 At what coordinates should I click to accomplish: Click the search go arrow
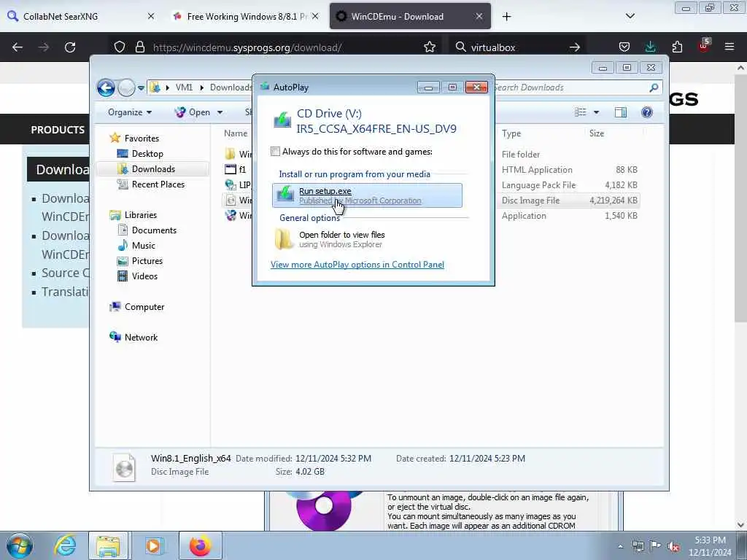(575, 47)
